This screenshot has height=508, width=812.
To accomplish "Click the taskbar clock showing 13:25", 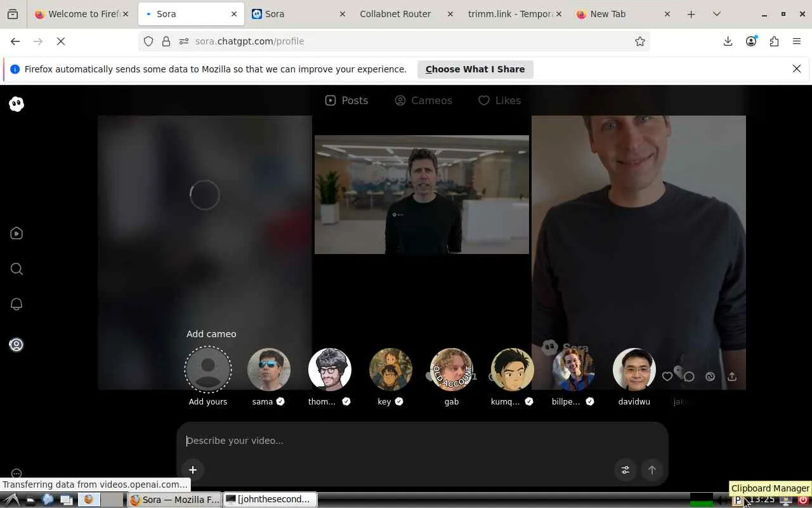I will [x=763, y=500].
